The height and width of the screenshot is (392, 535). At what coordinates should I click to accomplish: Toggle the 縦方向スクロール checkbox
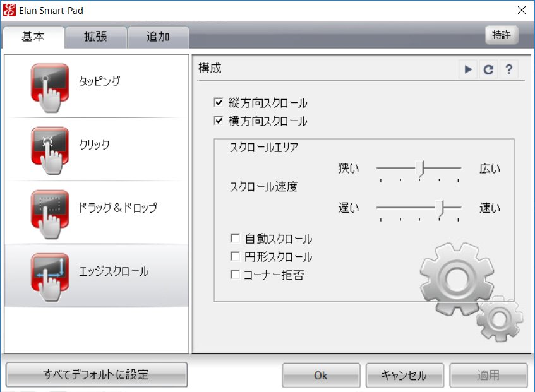(219, 102)
